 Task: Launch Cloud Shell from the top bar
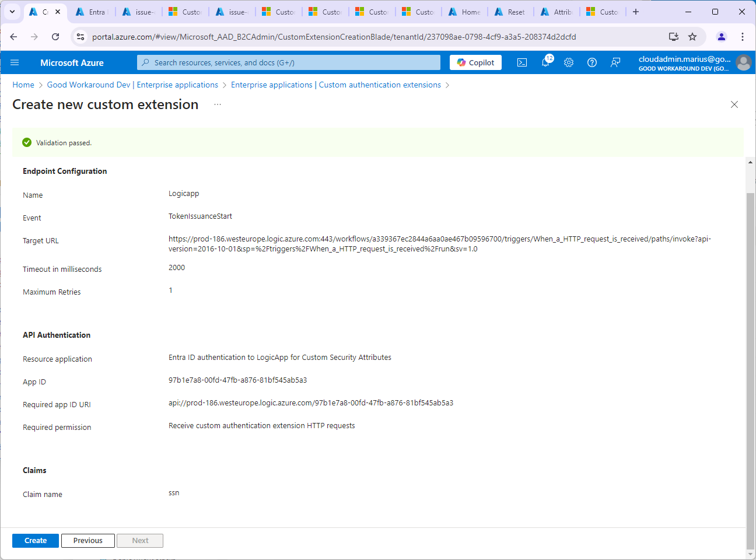[x=522, y=62]
